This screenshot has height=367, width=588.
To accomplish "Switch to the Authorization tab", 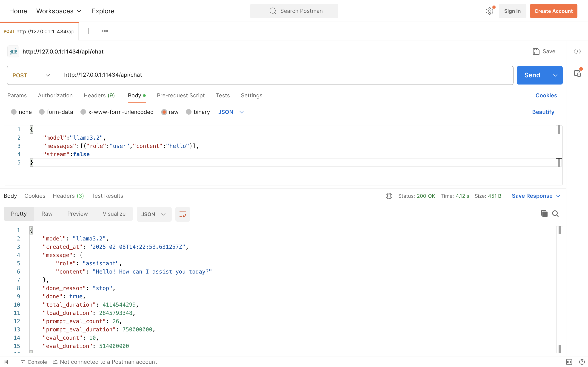I will [x=55, y=95].
